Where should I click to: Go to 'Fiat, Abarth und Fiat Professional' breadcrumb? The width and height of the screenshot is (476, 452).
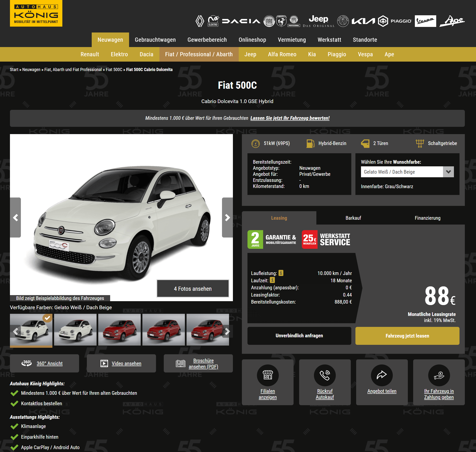[x=73, y=70]
